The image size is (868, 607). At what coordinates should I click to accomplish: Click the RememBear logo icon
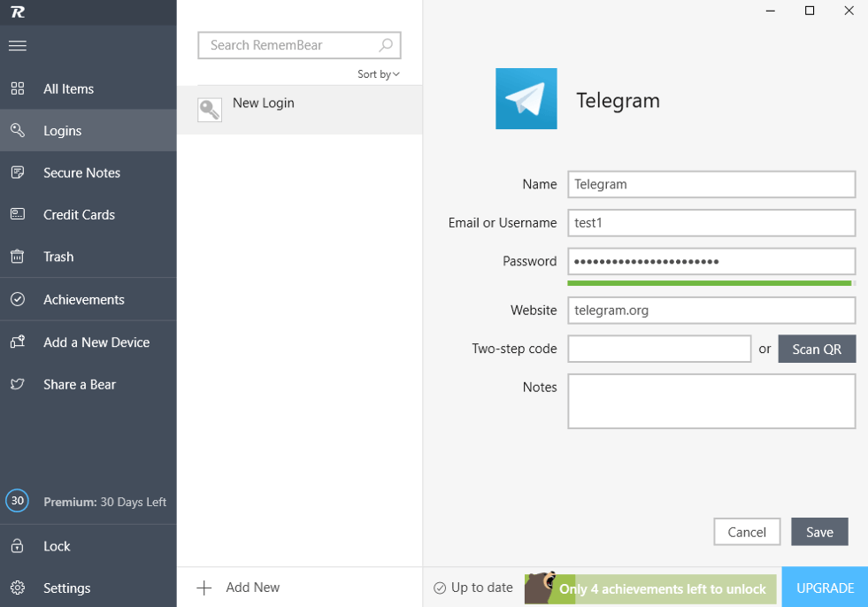click(x=18, y=12)
